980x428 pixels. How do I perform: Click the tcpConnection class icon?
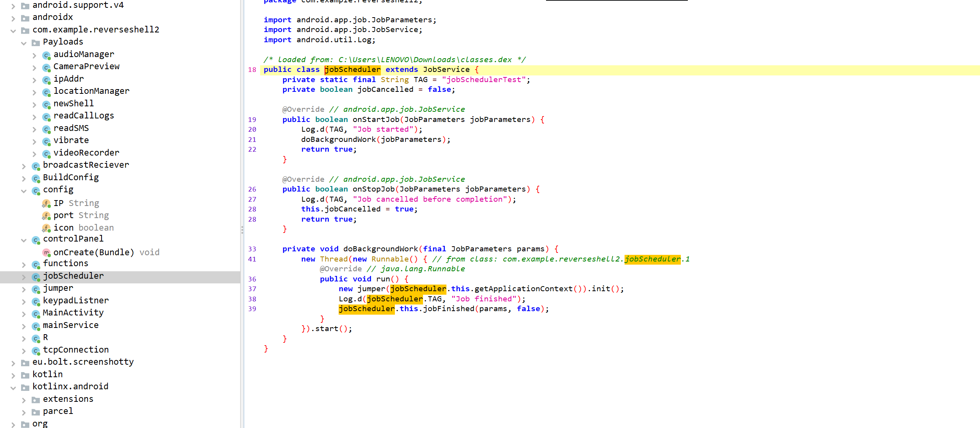pyautogui.click(x=36, y=351)
